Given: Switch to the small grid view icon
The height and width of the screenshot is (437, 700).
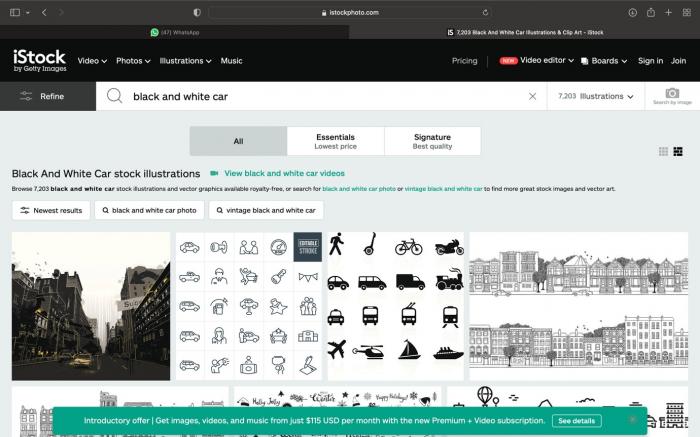Looking at the screenshot, I should (x=663, y=152).
